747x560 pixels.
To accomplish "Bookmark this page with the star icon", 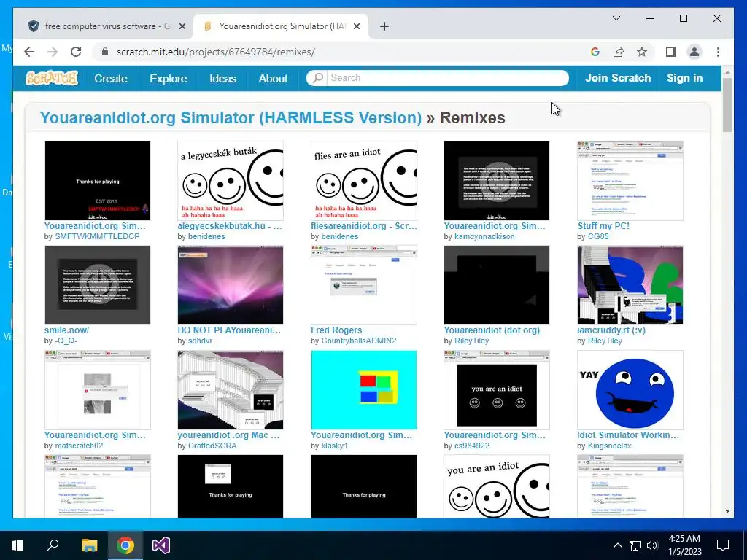I will pyautogui.click(x=642, y=52).
